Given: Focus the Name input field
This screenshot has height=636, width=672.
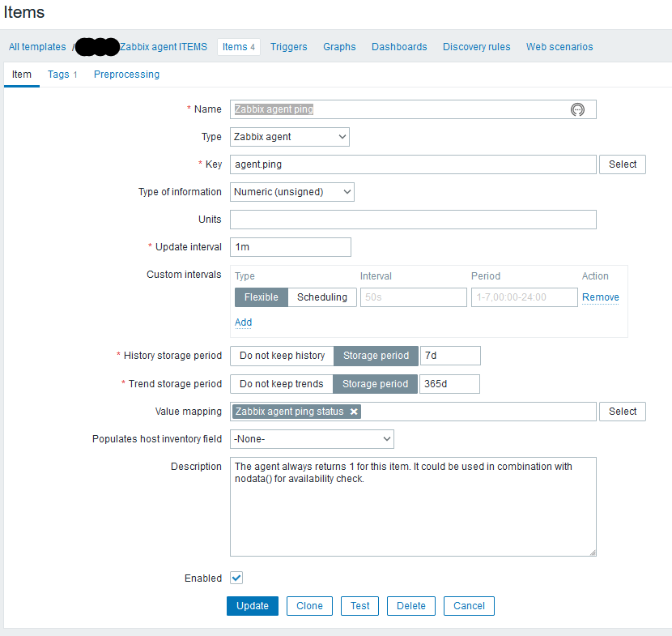Looking at the screenshot, I should tap(413, 109).
